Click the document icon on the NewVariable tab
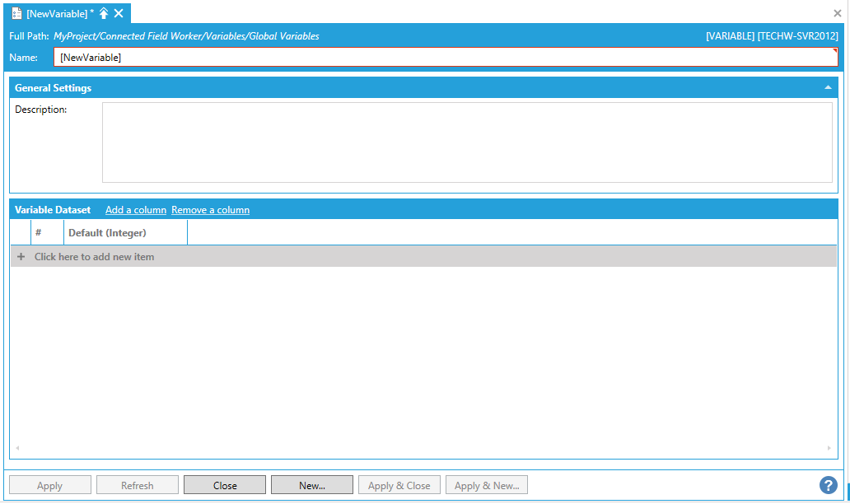Screen dimensions: 850x504 tap(16, 13)
